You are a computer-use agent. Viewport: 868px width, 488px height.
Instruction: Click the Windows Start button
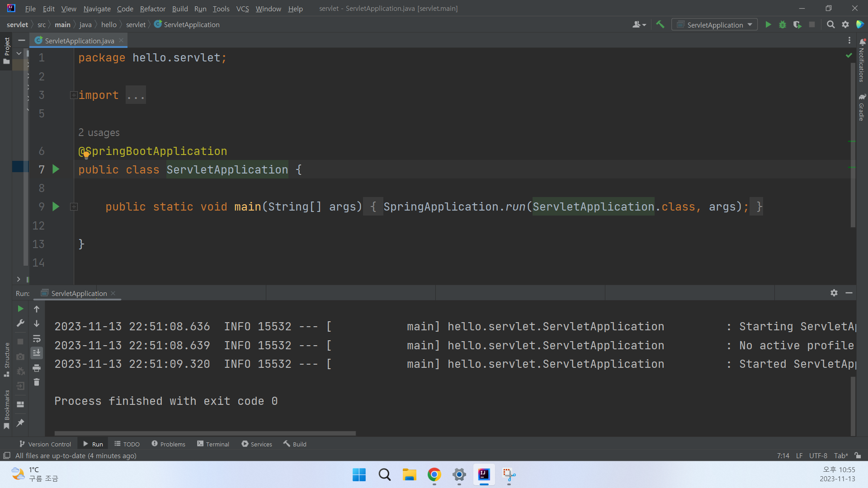tap(359, 475)
